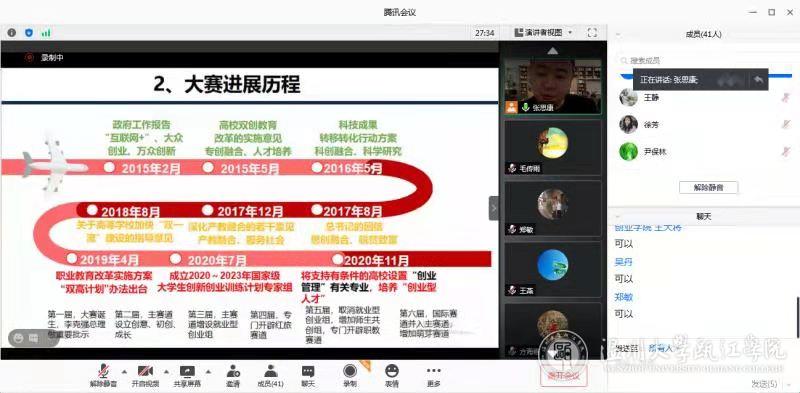Click the 27:34 meeting timer

484,33
